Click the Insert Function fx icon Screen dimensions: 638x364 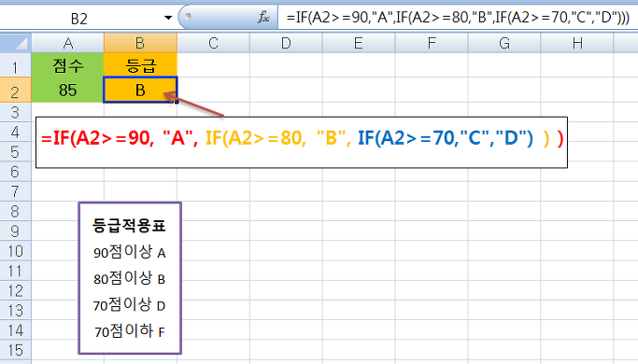click(x=263, y=17)
